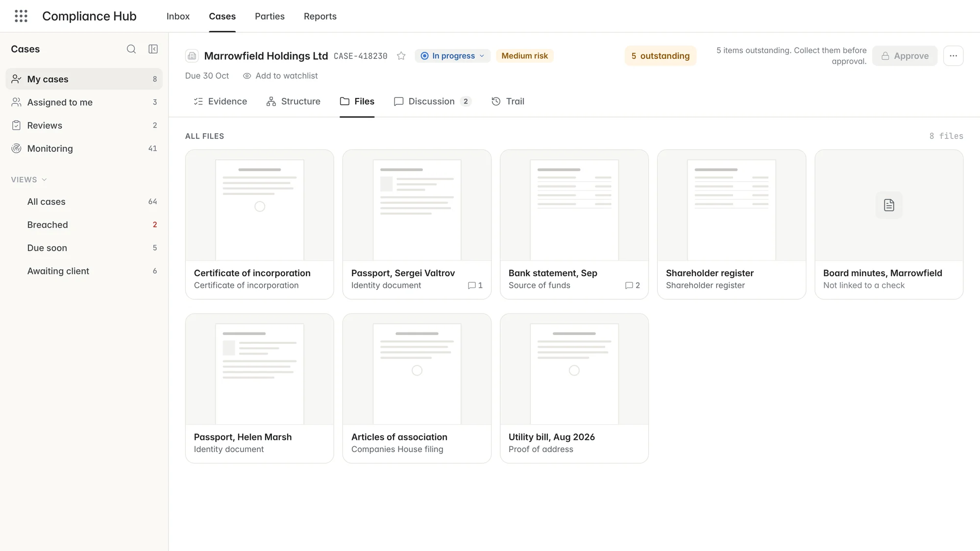Open Parties in top navigation
This screenshot has height=551, width=980.
click(x=269, y=16)
